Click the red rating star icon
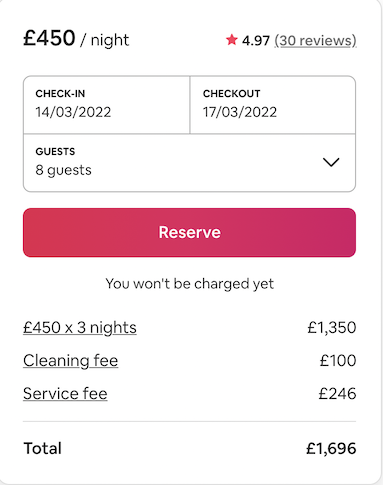Image resolution: width=383 pixels, height=485 pixels. coord(231,40)
